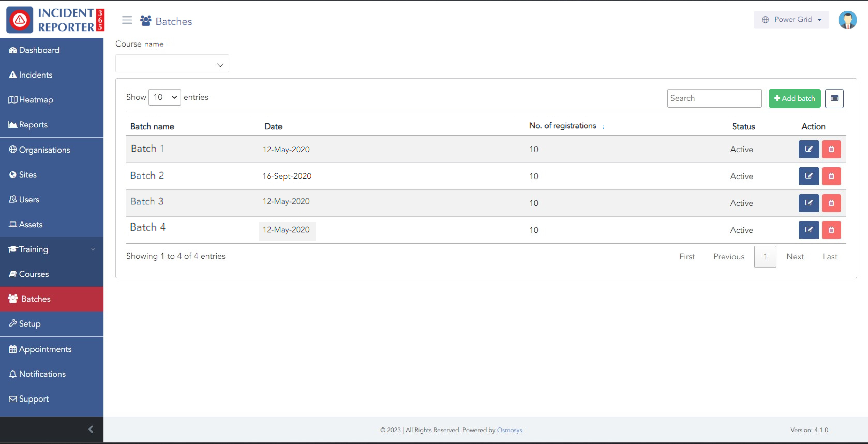Collapse sidebar with the left arrow
The height and width of the screenshot is (444, 868).
point(90,429)
